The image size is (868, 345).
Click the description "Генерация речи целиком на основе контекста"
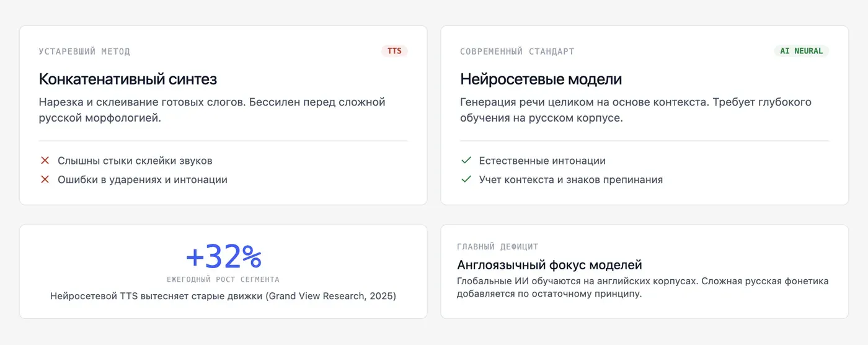point(584,102)
